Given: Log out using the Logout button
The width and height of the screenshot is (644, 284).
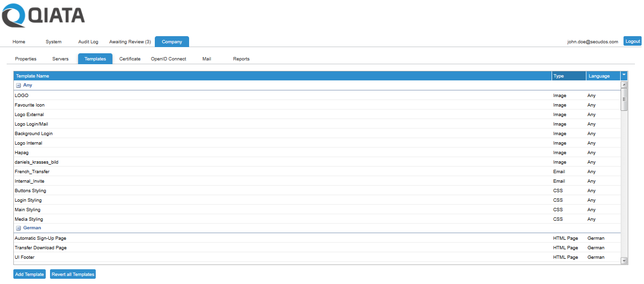Looking at the screenshot, I should click(632, 41).
